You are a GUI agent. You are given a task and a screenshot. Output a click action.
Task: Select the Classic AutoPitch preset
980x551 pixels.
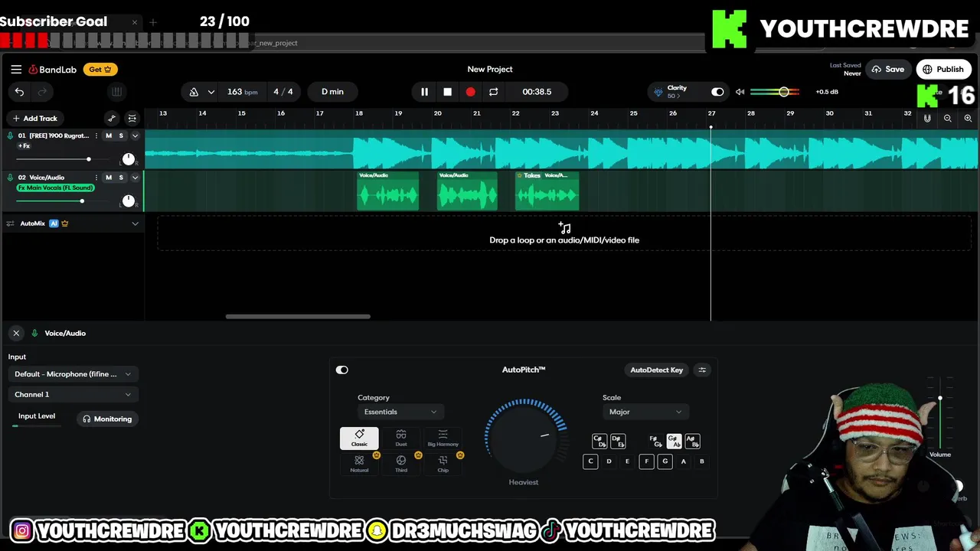click(359, 439)
